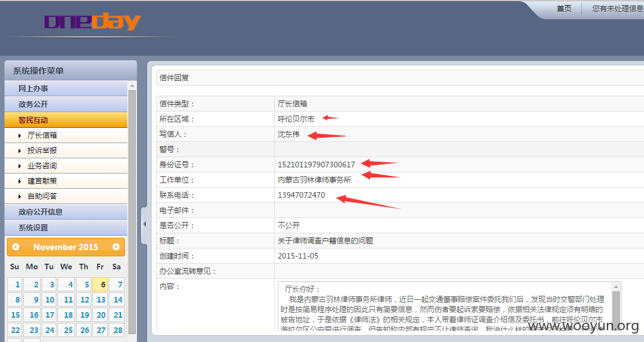This screenshot has height=342, width=644.
Task: Select November 3 in the calendar
Action: point(49,285)
